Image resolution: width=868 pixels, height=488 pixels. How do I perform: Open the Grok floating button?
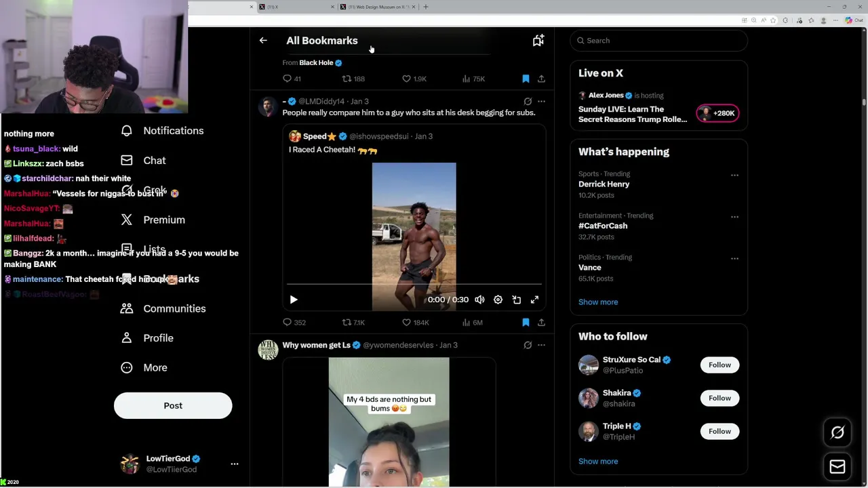pyautogui.click(x=837, y=432)
